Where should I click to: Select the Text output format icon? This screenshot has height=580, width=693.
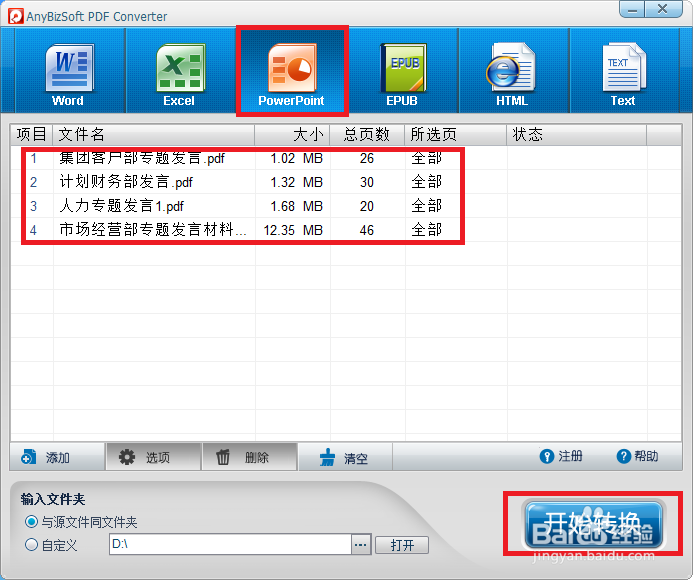click(623, 71)
